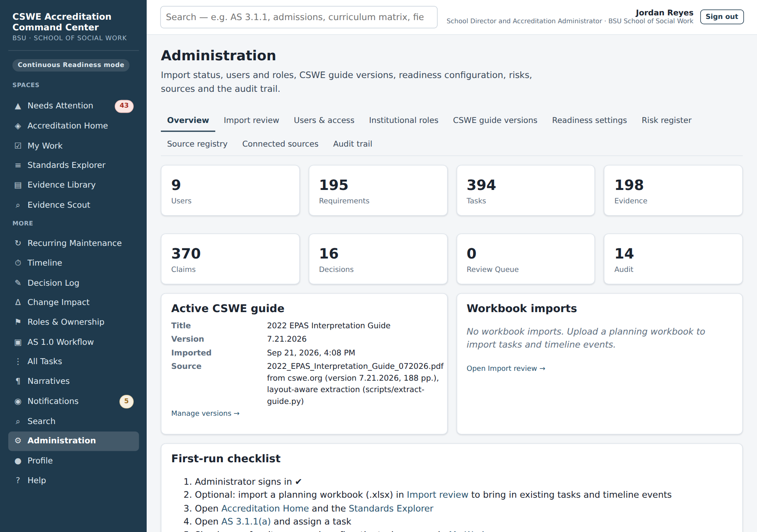This screenshot has width=757, height=532.
Task: Click the sidebar Search magnifier icon
Action: click(x=18, y=422)
